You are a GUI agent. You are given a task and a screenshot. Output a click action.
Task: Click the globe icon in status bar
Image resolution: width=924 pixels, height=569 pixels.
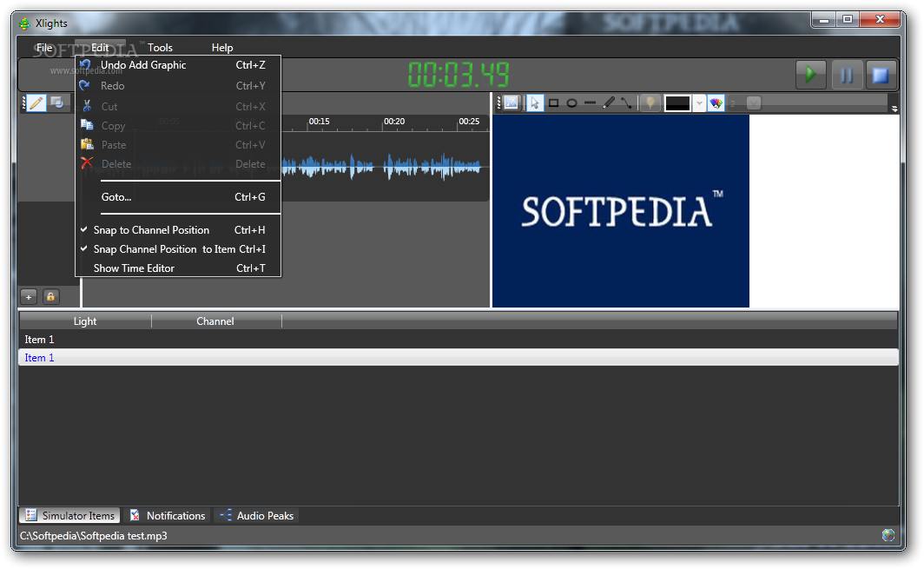pyautogui.click(x=888, y=535)
